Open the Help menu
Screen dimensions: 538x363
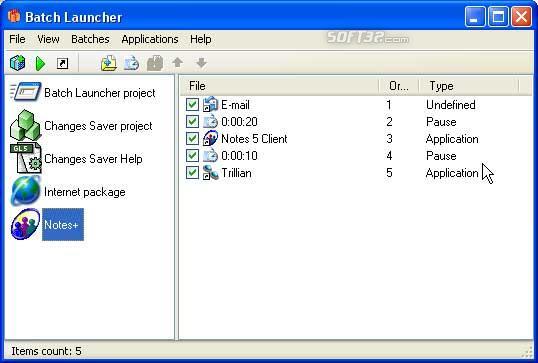point(201,39)
